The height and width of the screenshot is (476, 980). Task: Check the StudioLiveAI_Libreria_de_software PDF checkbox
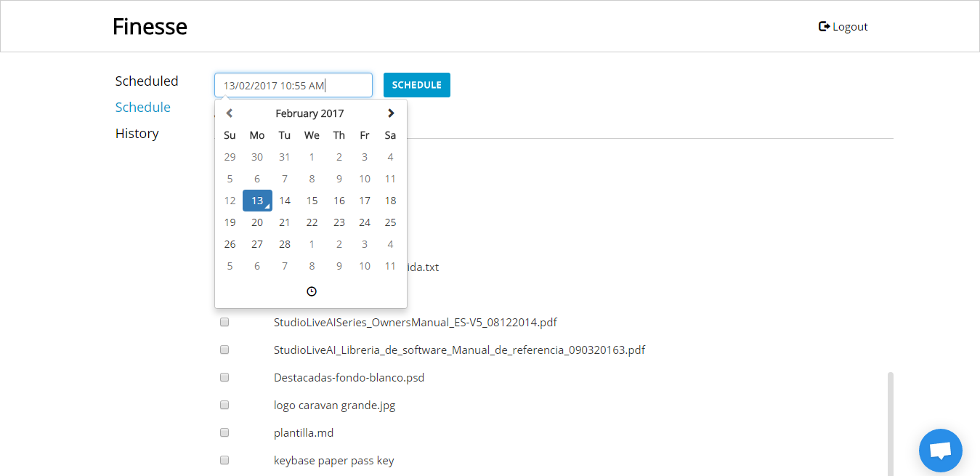224,350
